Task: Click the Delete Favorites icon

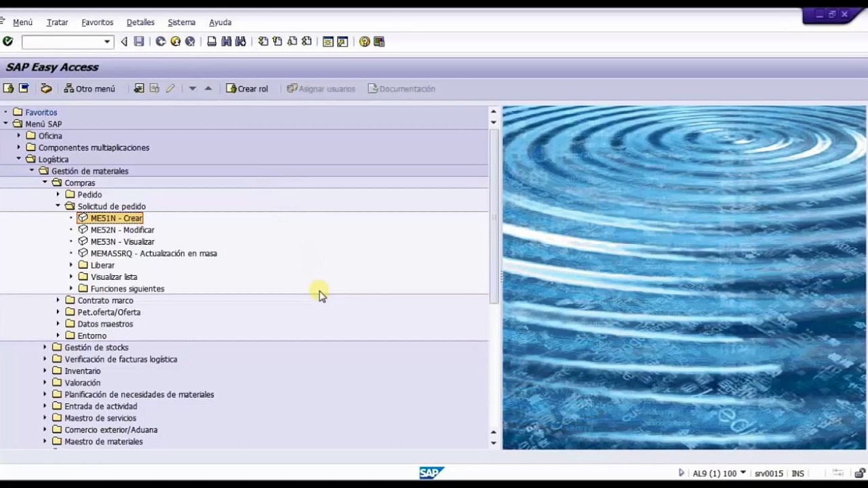Action: (155, 89)
